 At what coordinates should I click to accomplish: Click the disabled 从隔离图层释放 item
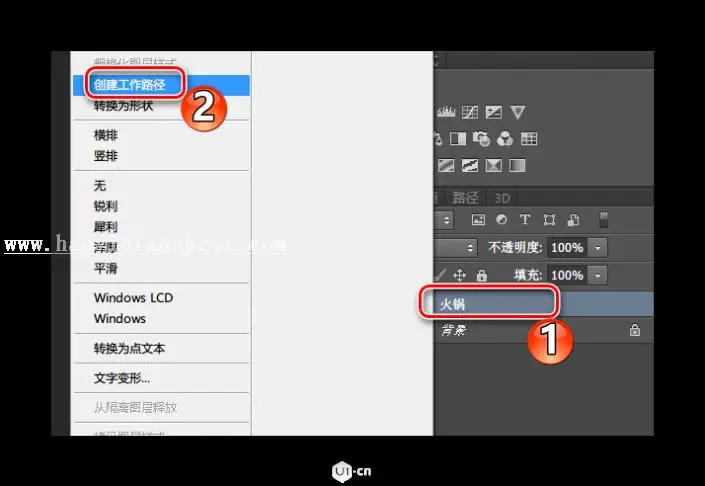coord(161,408)
